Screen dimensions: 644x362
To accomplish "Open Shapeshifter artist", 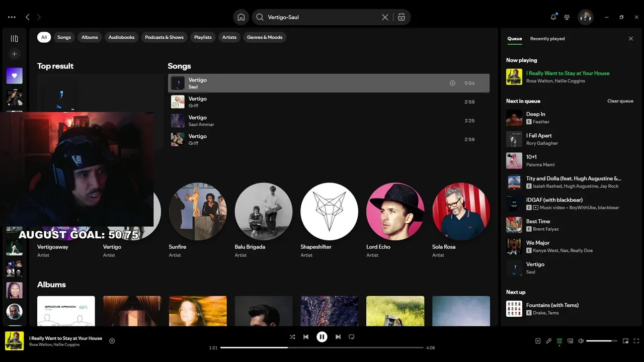I will [329, 211].
